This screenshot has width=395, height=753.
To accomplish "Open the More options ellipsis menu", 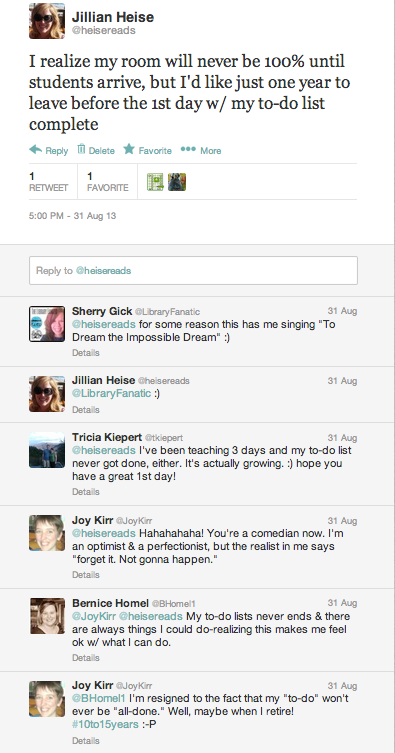I will click(188, 149).
